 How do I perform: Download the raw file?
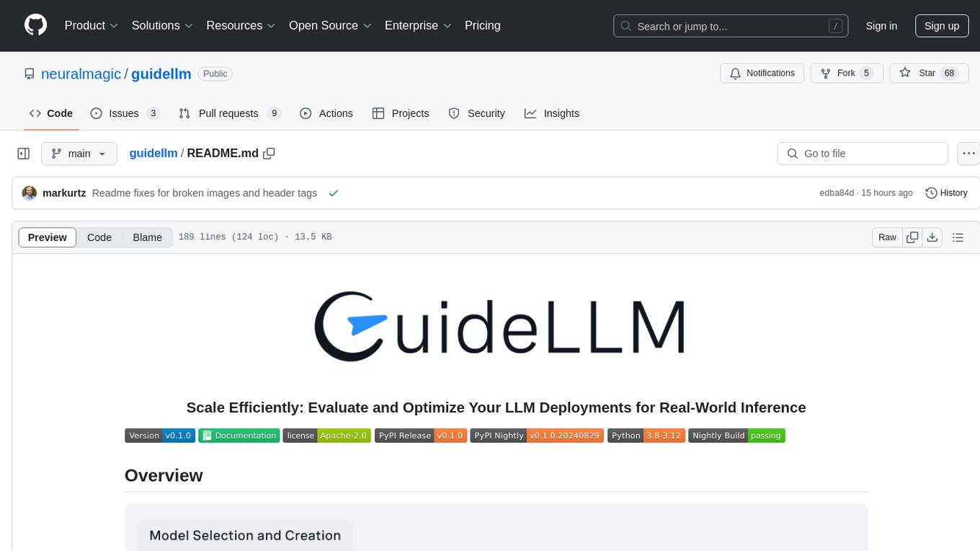(x=932, y=237)
